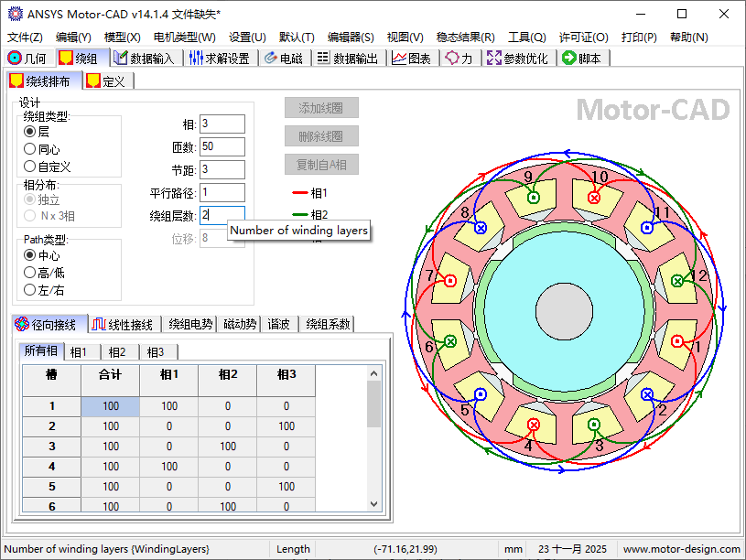
Task: Click the 匝数 turns input field
Action: 222,146
